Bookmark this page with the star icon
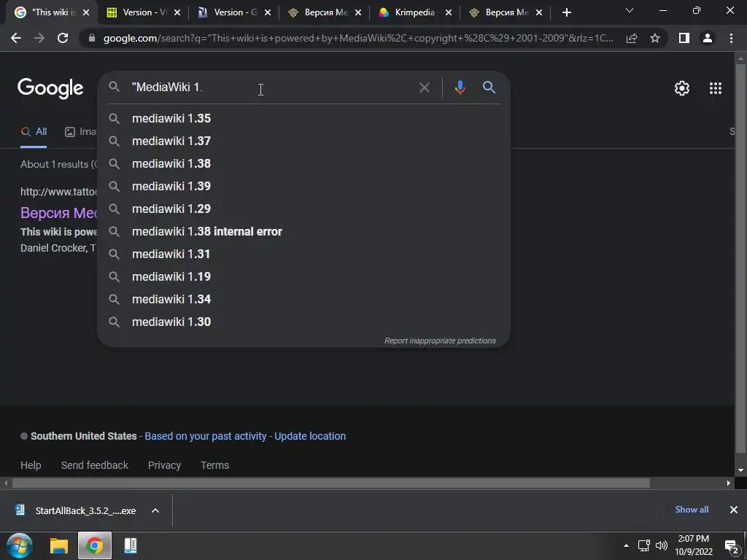Screen dimensions: 747x560 pyautogui.click(x=655, y=38)
